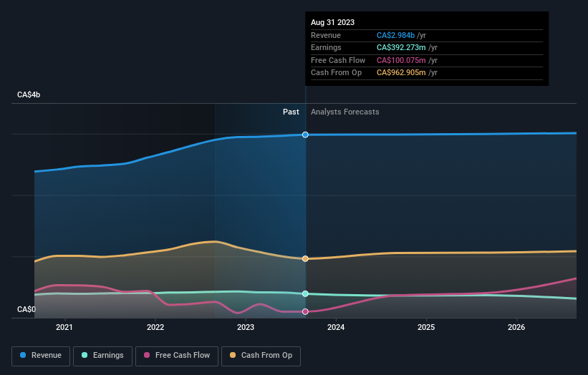Click the CA$100.075m free cash flow value
The height and width of the screenshot is (375, 588).
pos(401,60)
